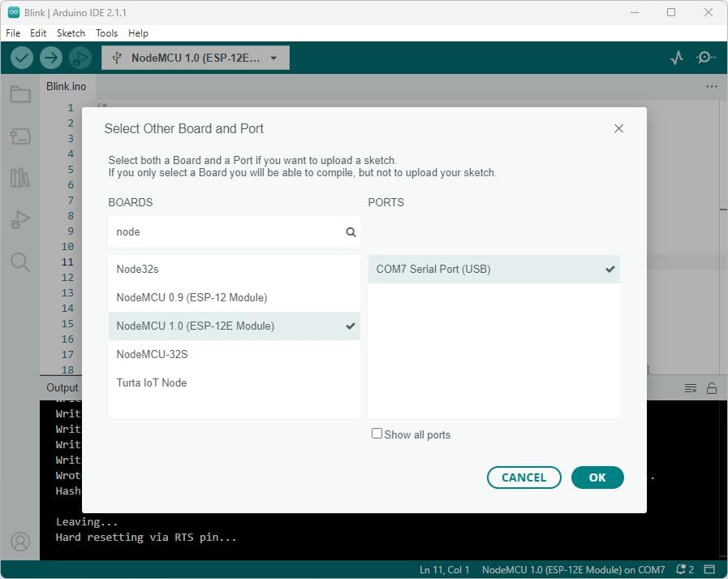
Task: Click the search magnifier in boards field
Action: [351, 232]
